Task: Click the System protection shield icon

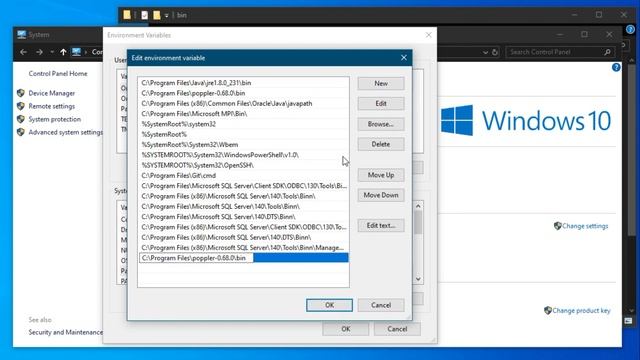Action: 21,119
